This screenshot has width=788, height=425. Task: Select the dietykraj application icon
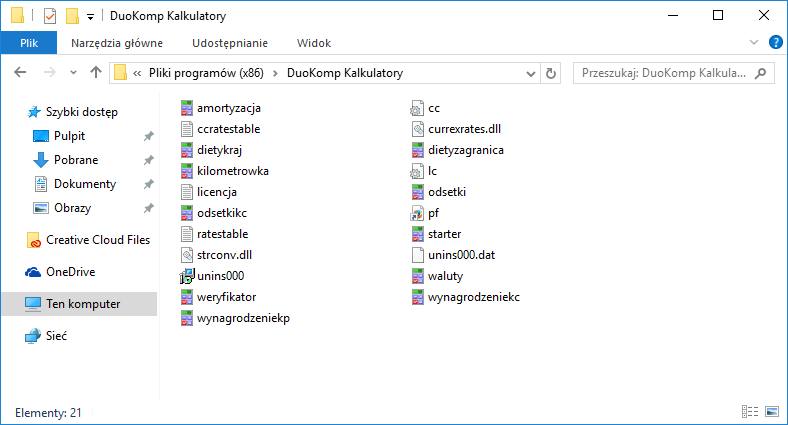point(187,150)
